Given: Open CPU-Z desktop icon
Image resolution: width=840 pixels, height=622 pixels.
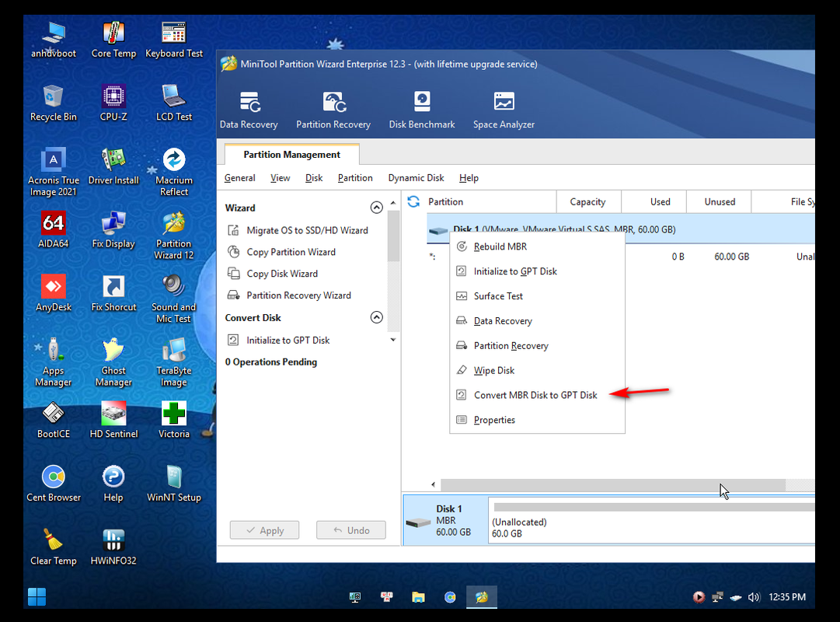Looking at the screenshot, I should coord(113,103).
